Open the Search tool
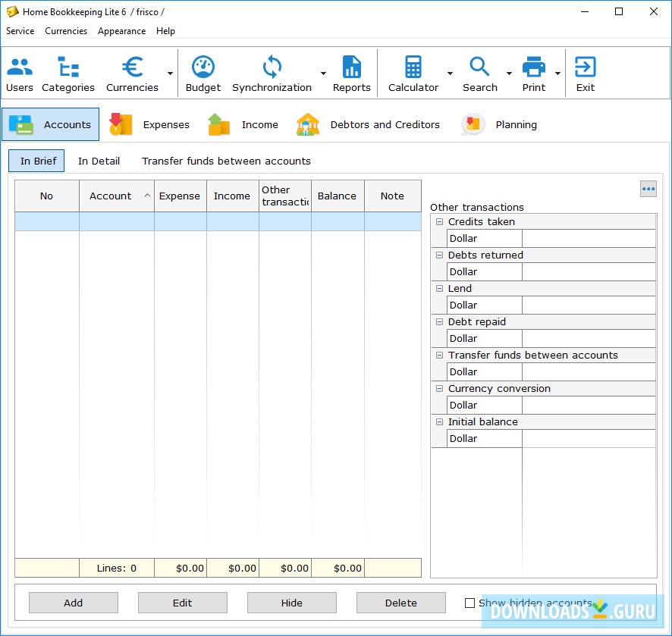 [479, 72]
